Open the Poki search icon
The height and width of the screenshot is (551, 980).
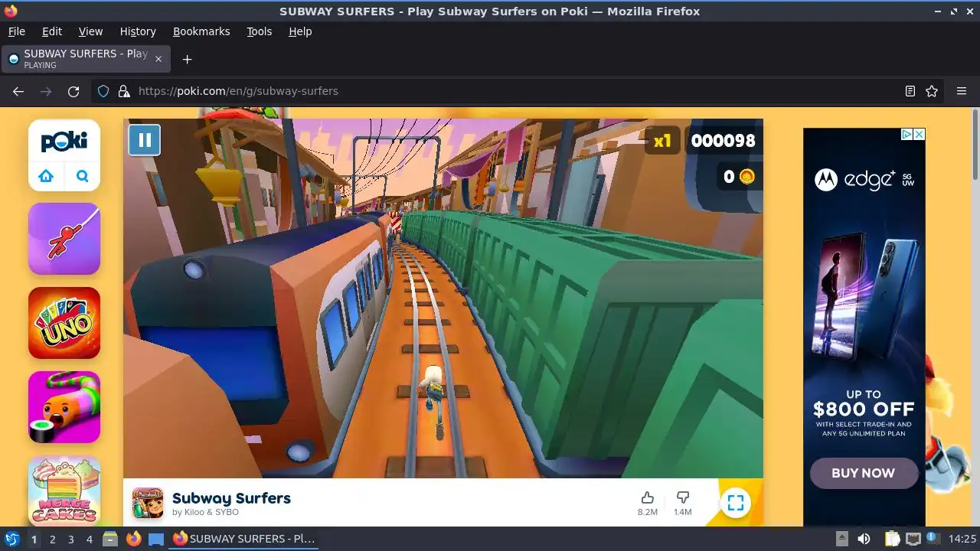coord(82,176)
